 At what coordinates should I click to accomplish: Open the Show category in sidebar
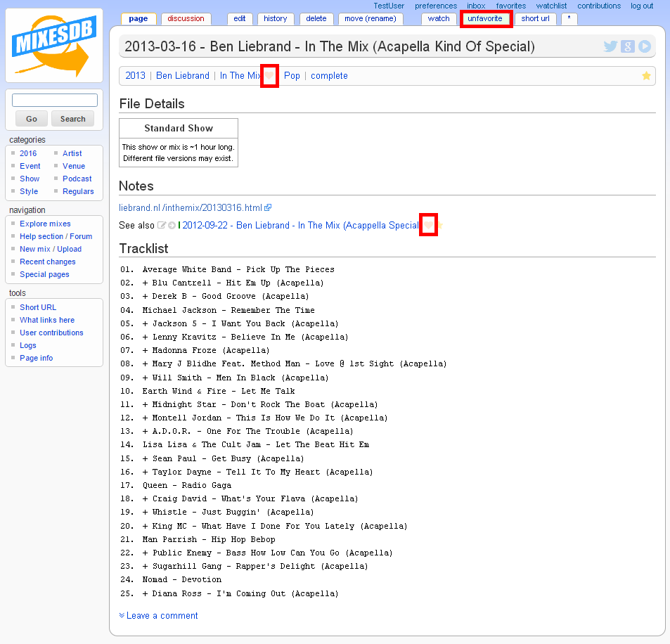(x=30, y=179)
